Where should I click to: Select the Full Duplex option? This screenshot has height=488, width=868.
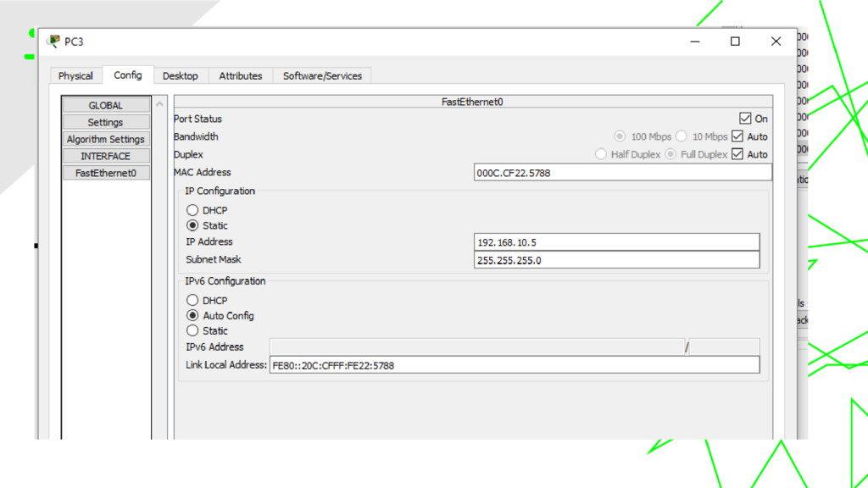pos(670,154)
